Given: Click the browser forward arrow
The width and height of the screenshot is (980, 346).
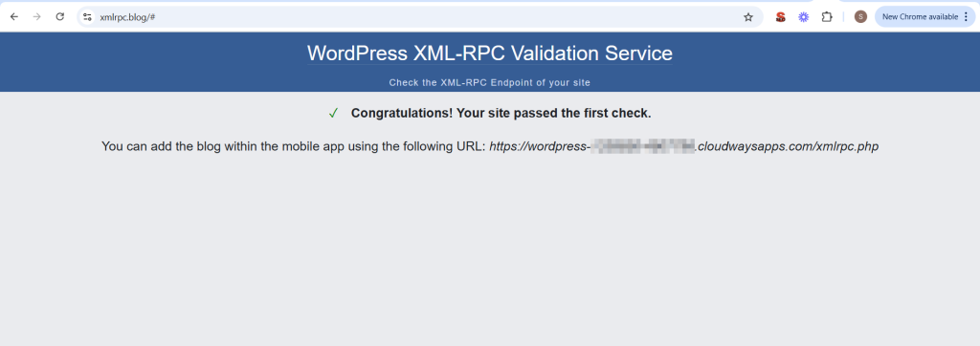Looking at the screenshot, I should tap(37, 17).
